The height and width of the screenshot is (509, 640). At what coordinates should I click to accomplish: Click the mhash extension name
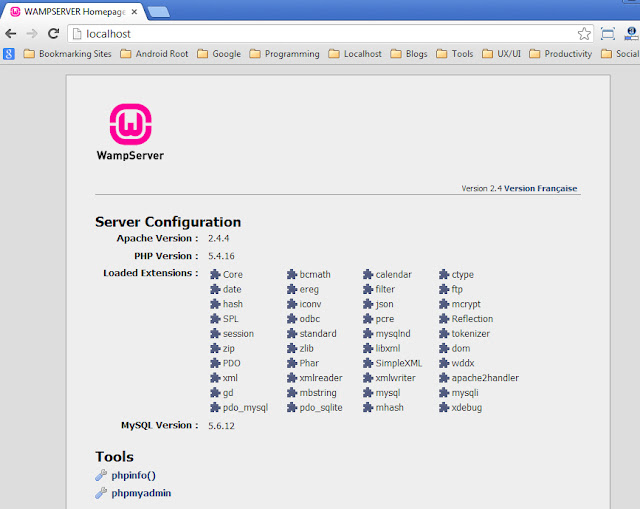389,407
